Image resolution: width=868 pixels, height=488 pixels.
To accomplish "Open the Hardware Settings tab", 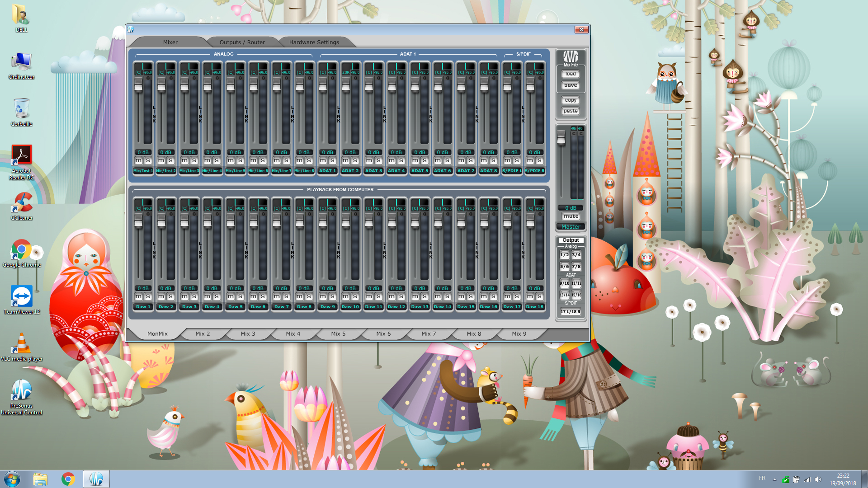I will (314, 42).
